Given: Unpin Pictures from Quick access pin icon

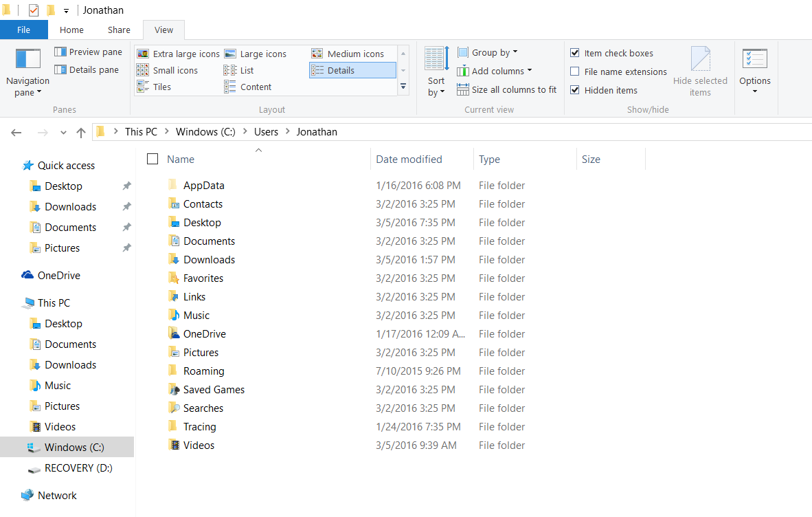Looking at the screenshot, I should coord(126,248).
